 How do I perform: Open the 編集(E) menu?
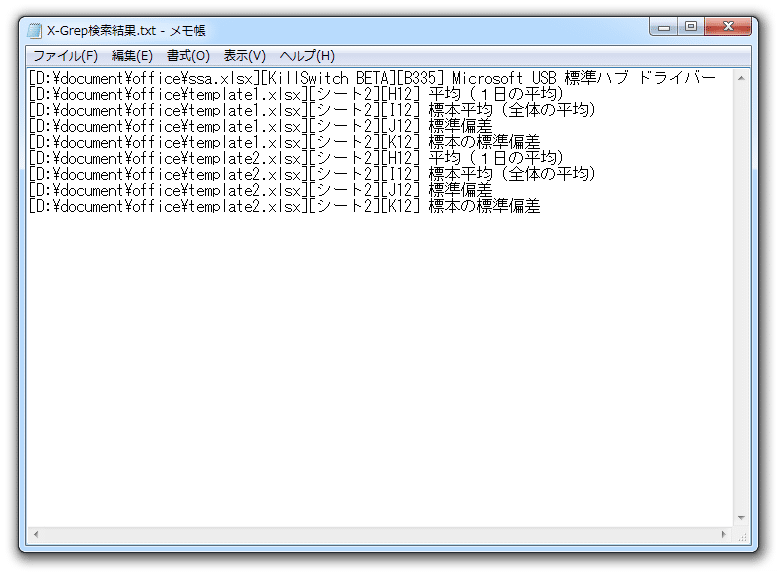point(132,56)
